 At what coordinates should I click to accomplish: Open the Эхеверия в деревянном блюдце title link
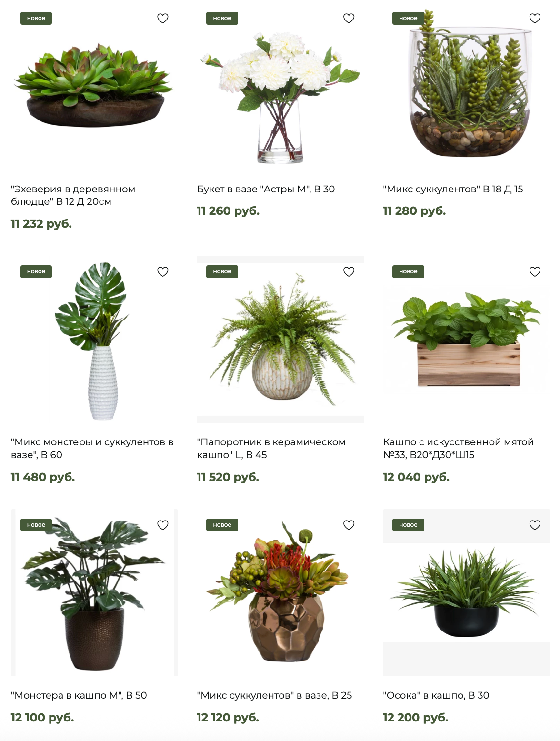point(73,195)
